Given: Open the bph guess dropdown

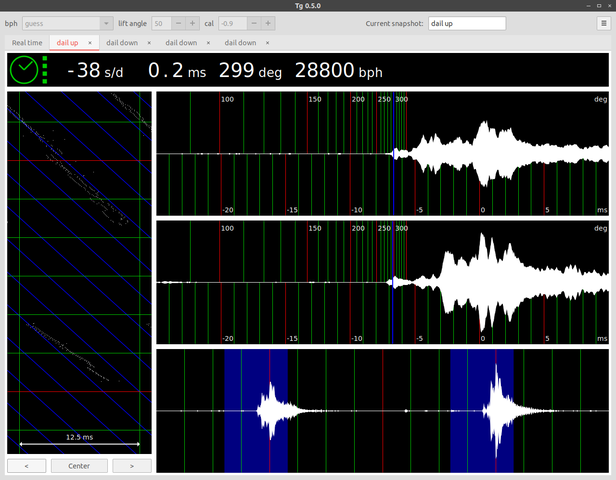Looking at the screenshot, I should [x=68, y=24].
